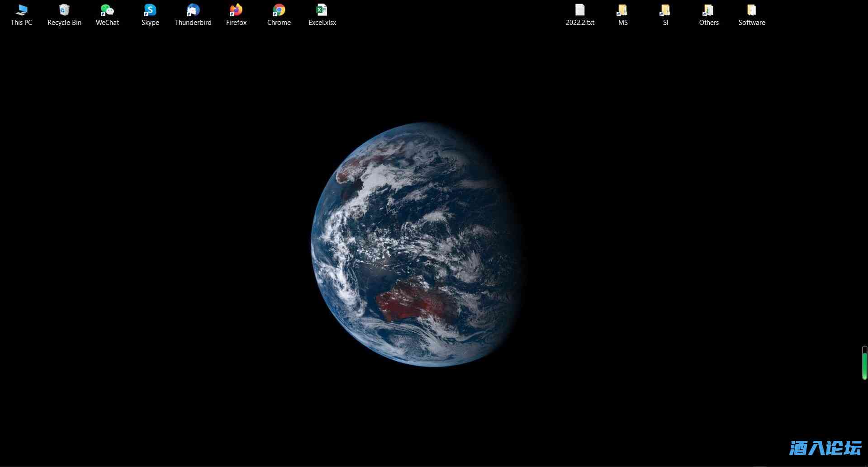Select the Thunderbird mail shortcut
Image resolution: width=868 pixels, height=467 pixels.
193,10
